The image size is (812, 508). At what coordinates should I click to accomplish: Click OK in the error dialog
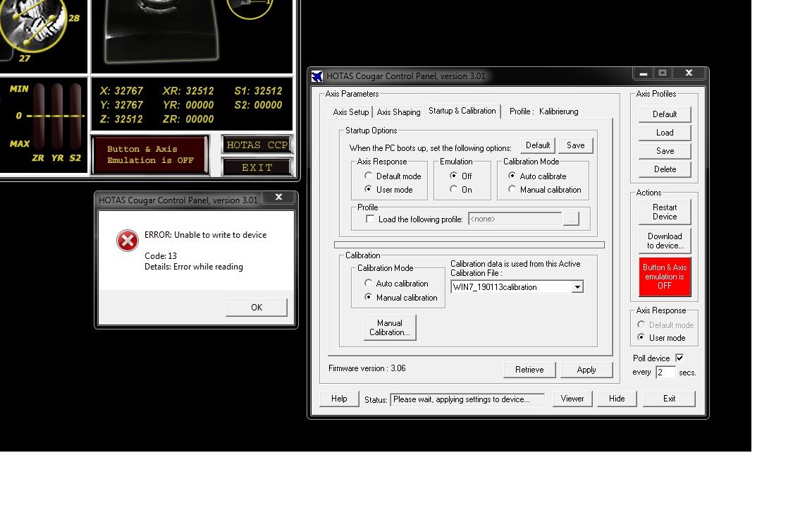pos(257,308)
